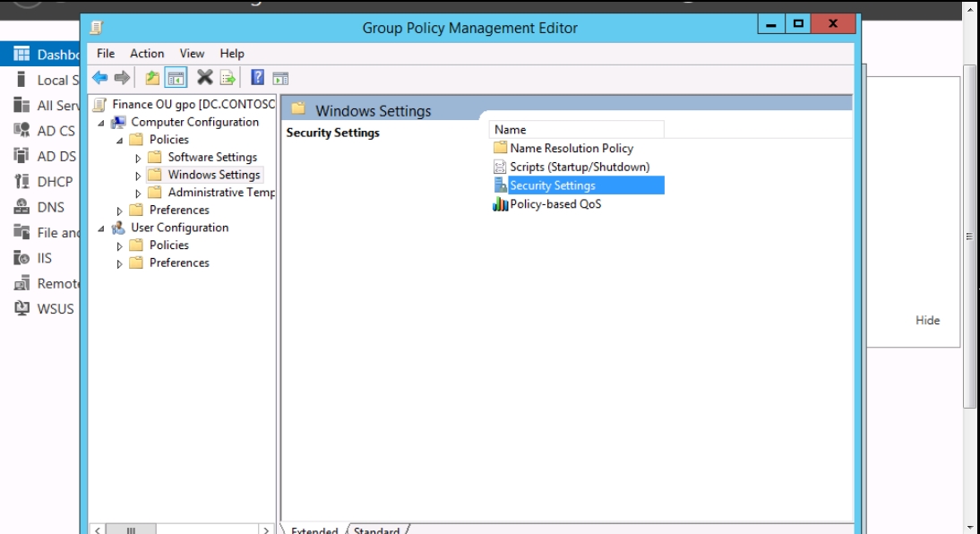Open File and Storage in Server Manager
The image size is (980, 534).
click(x=47, y=232)
